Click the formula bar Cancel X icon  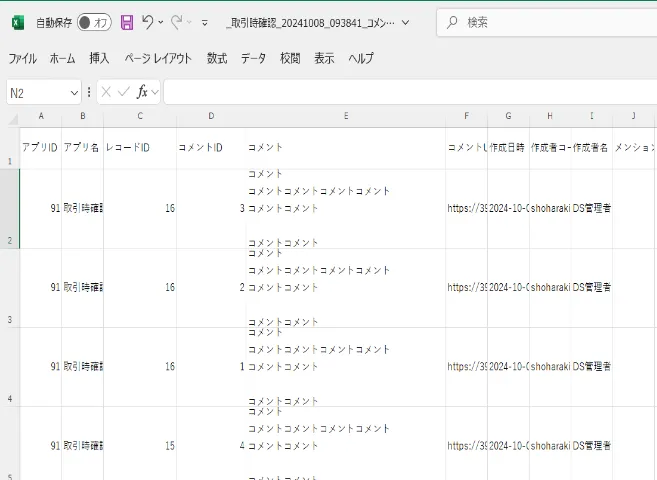point(106,92)
